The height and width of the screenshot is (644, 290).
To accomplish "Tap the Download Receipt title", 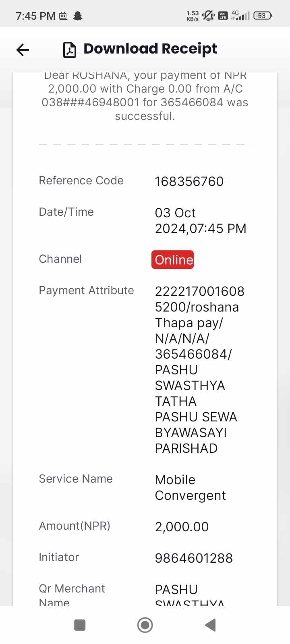I will coord(150,49).
